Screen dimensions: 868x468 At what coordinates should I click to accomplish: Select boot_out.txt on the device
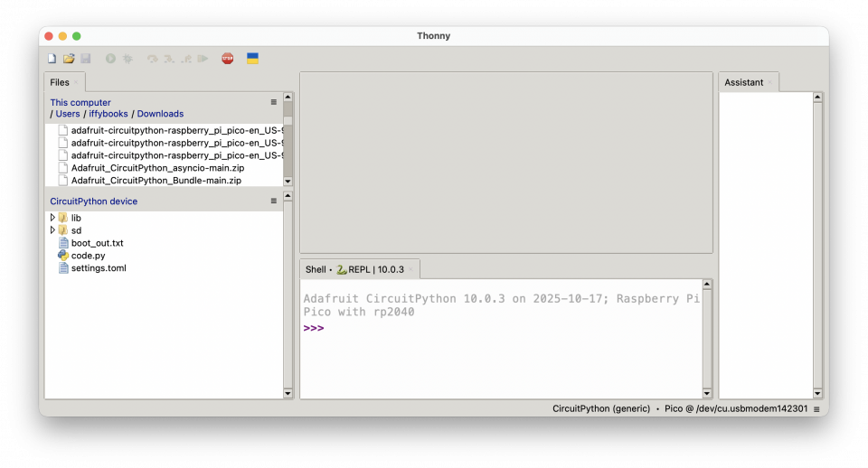97,243
